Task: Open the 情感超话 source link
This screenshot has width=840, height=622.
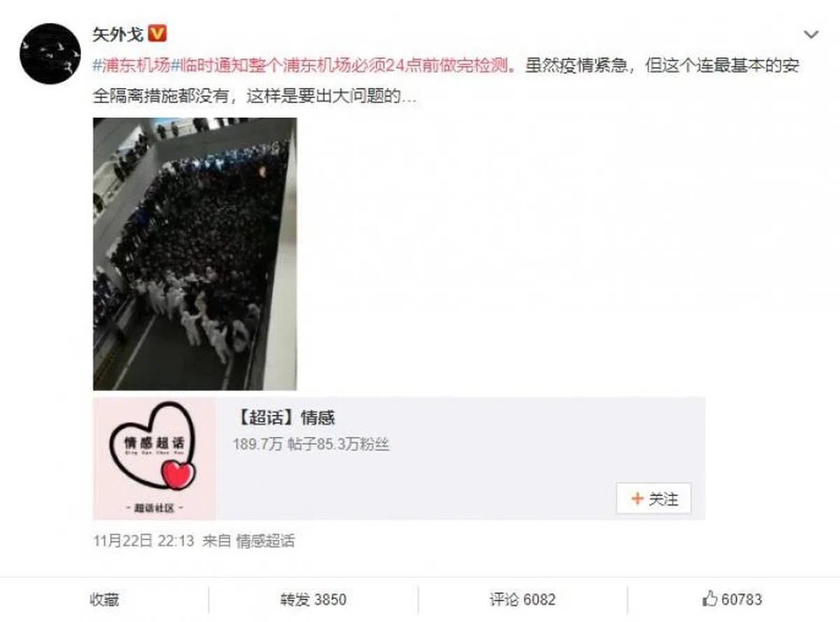Action: pos(265,541)
